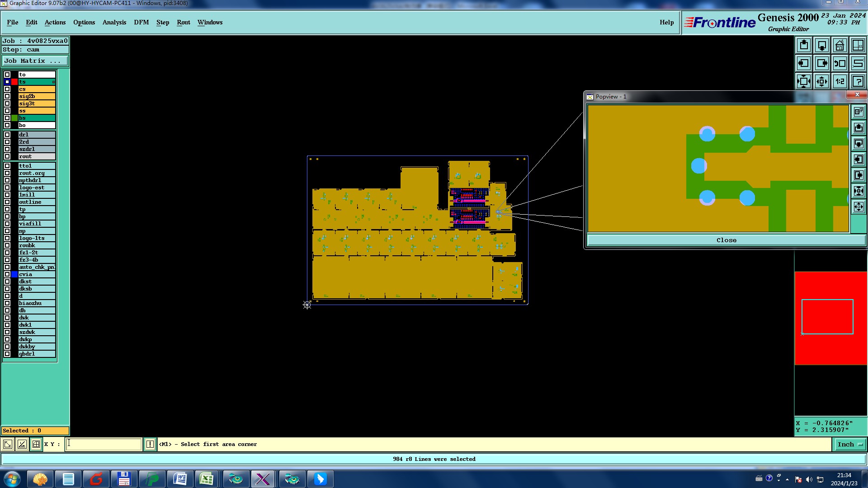Click the X Y coordinate input field
This screenshot has height=488, width=868.
click(104, 444)
